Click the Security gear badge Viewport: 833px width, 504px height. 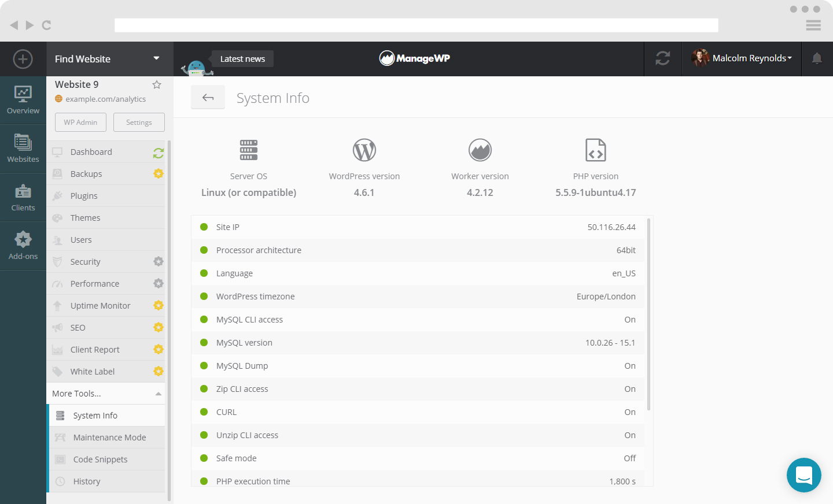click(x=159, y=261)
